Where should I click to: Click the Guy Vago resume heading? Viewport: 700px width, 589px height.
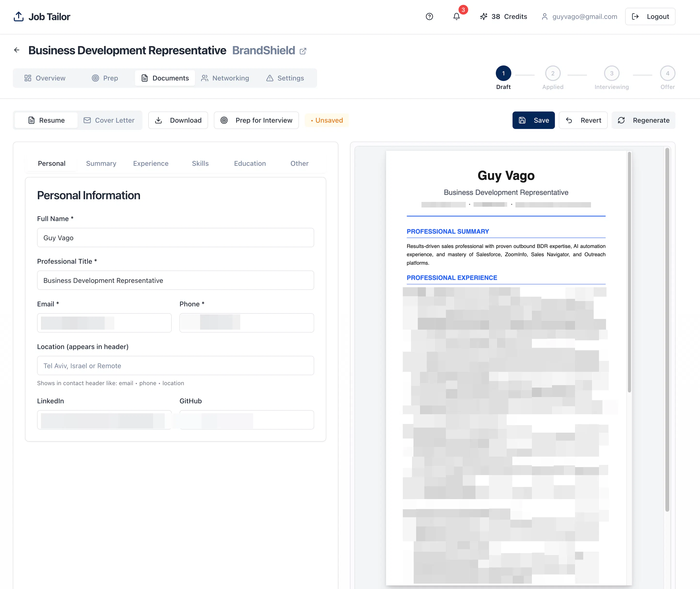point(506,176)
